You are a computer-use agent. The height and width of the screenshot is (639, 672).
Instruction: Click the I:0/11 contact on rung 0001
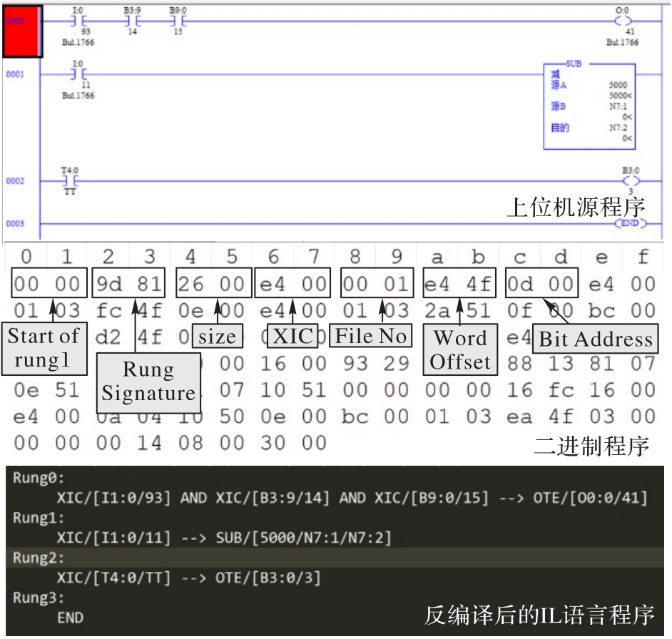[78, 73]
